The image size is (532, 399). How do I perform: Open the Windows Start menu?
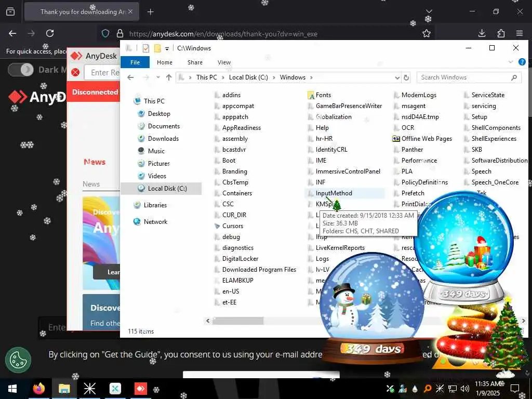click(x=12, y=389)
